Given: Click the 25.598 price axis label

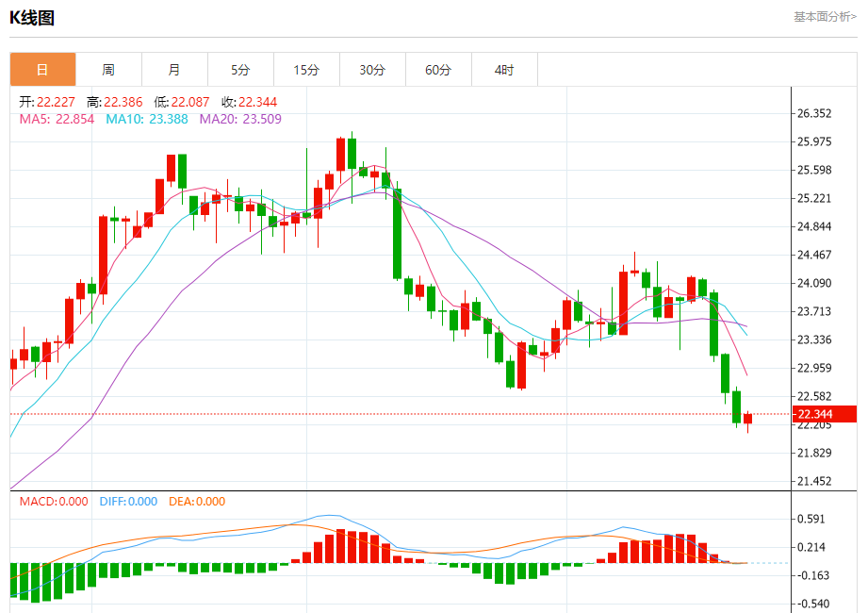Looking at the screenshot, I should tap(813, 170).
